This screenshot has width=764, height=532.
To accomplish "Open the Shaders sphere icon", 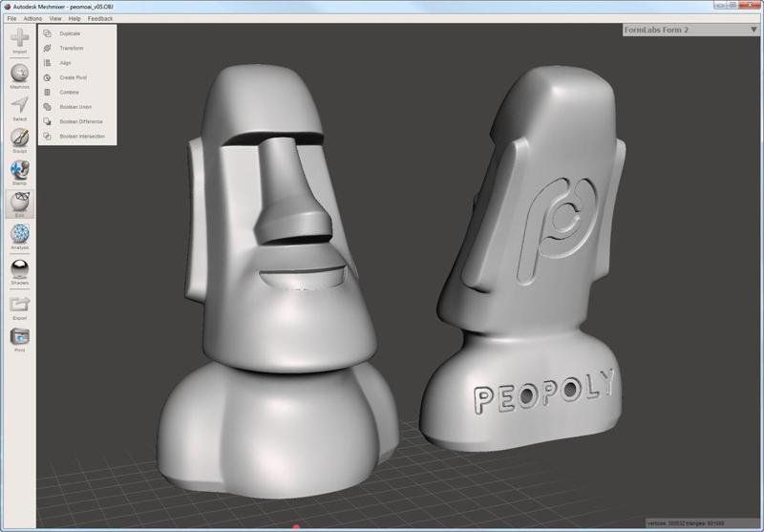I will 19,268.
